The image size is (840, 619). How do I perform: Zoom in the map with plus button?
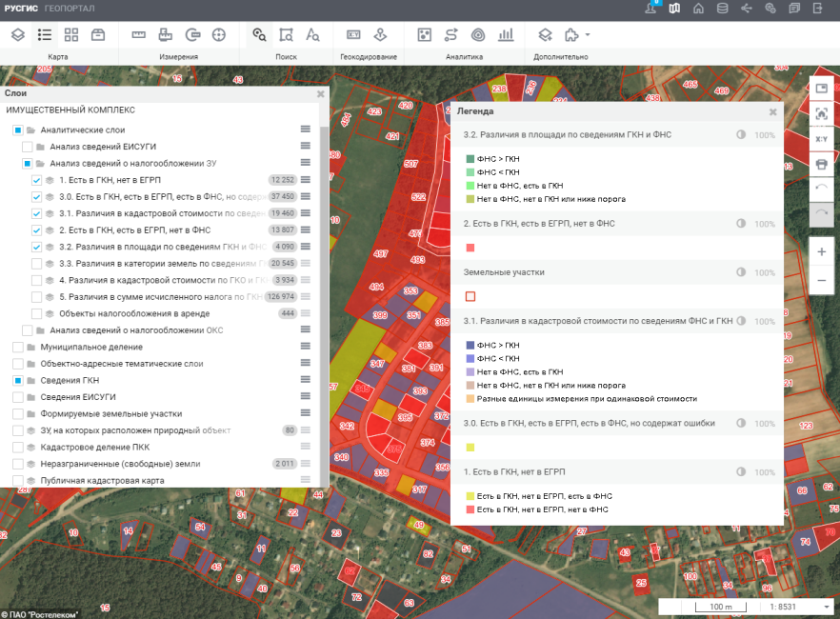click(821, 251)
